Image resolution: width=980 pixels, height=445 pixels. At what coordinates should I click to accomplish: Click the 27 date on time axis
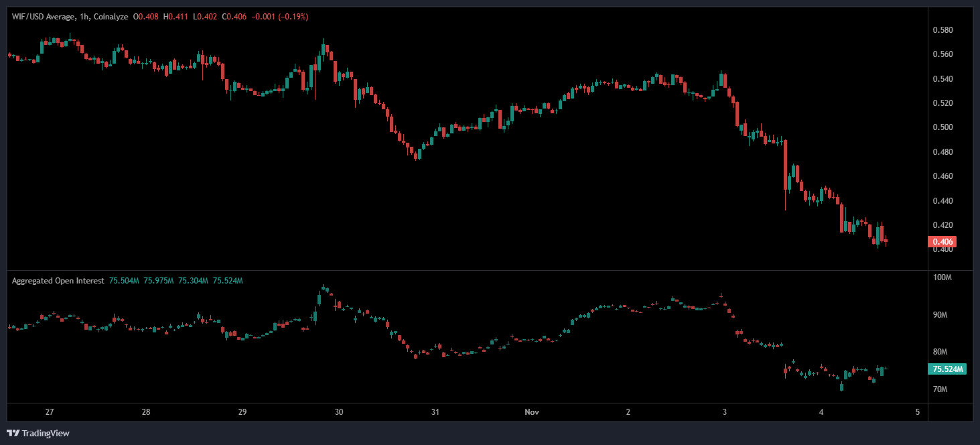tap(50, 412)
